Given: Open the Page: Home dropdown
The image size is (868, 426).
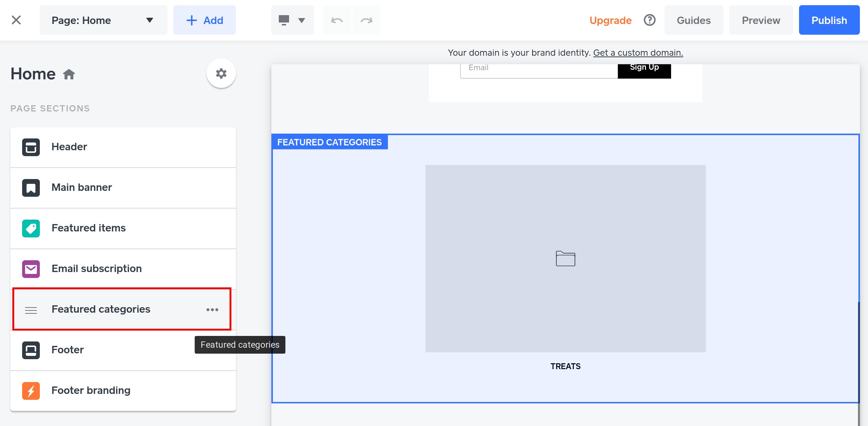Looking at the screenshot, I should click(103, 20).
